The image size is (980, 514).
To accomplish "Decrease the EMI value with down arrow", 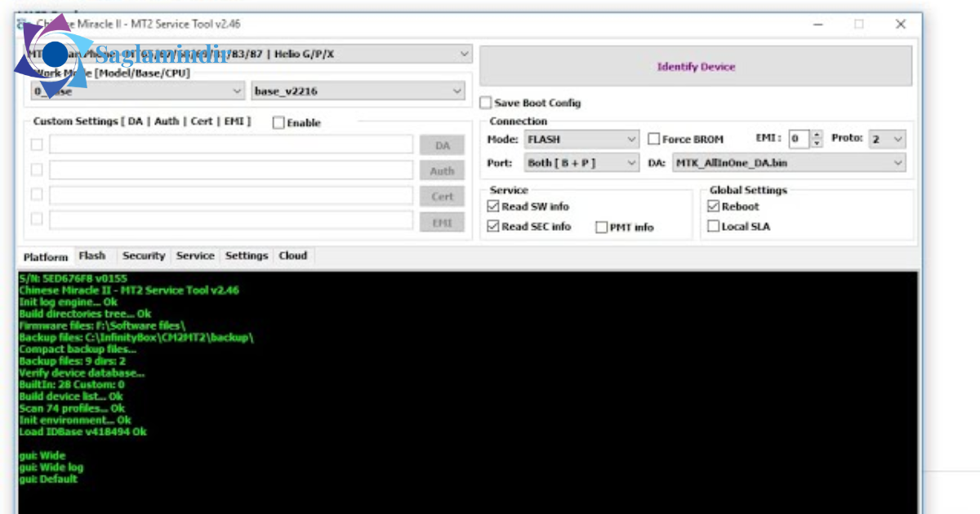I will tap(817, 144).
